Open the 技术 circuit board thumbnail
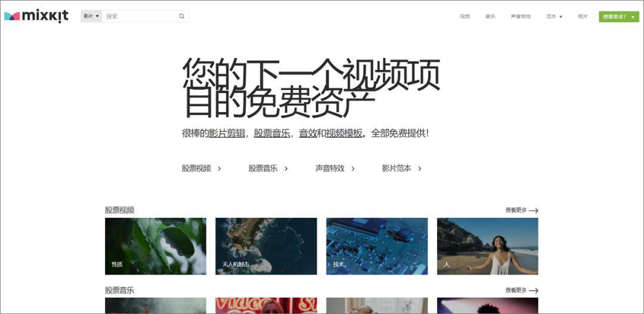This screenshot has height=314, width=644. pos(377,246)
